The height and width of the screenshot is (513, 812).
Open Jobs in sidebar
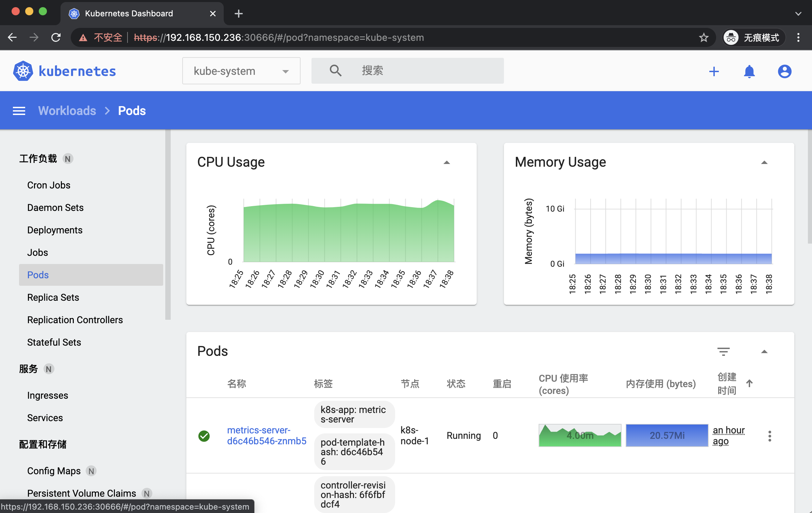point(37,252)
